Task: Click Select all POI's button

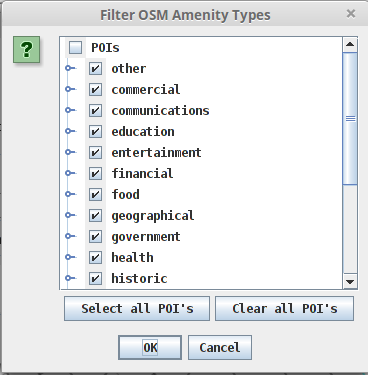Action: (x=137, y=309)
